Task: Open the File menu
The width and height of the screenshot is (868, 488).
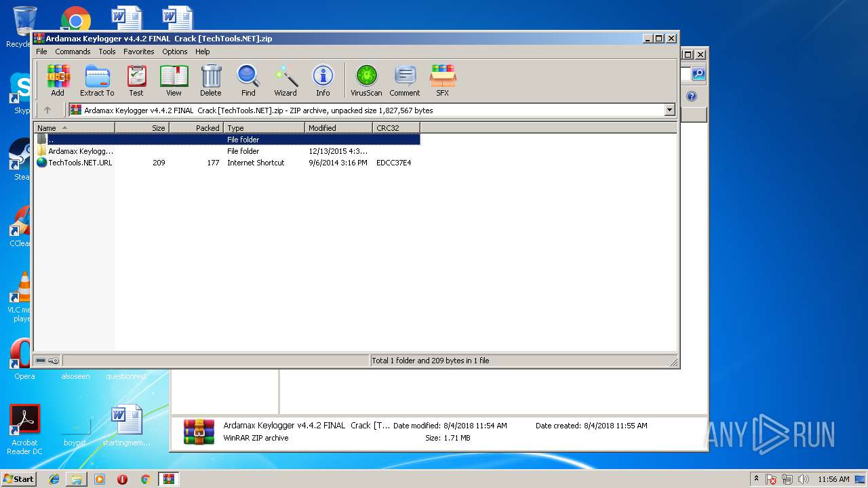Action: tap(41, 52)
